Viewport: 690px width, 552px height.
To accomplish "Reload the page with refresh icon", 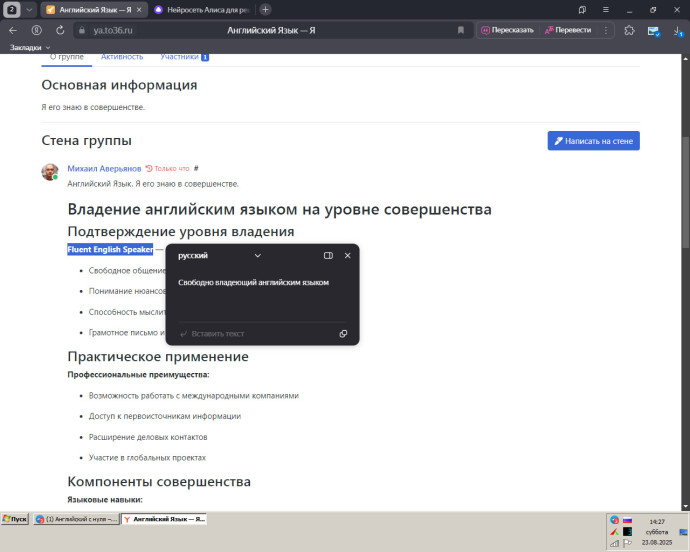I will click(60, 30).
